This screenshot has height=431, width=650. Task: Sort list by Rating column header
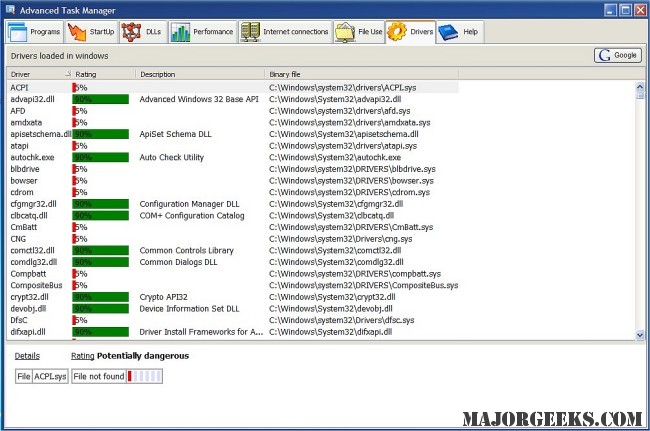pyautogui.click(x=104, y=74)
